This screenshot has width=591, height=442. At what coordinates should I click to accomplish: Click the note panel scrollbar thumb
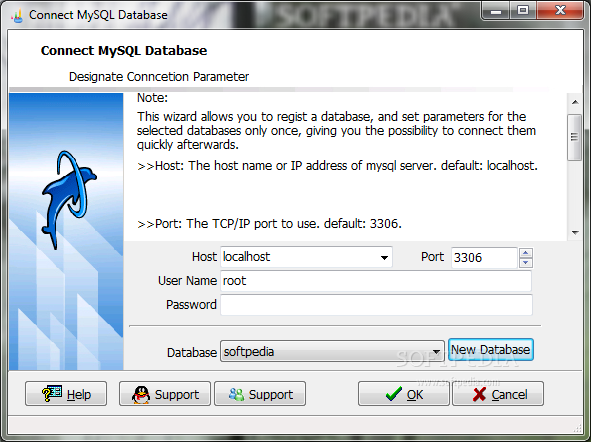(x=574, y=137)
